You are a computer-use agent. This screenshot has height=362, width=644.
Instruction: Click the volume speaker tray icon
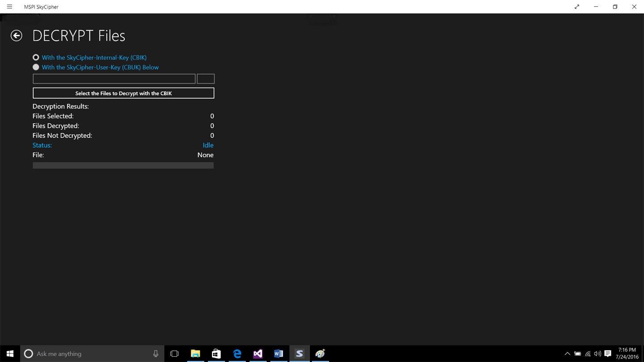click(597, 354)
